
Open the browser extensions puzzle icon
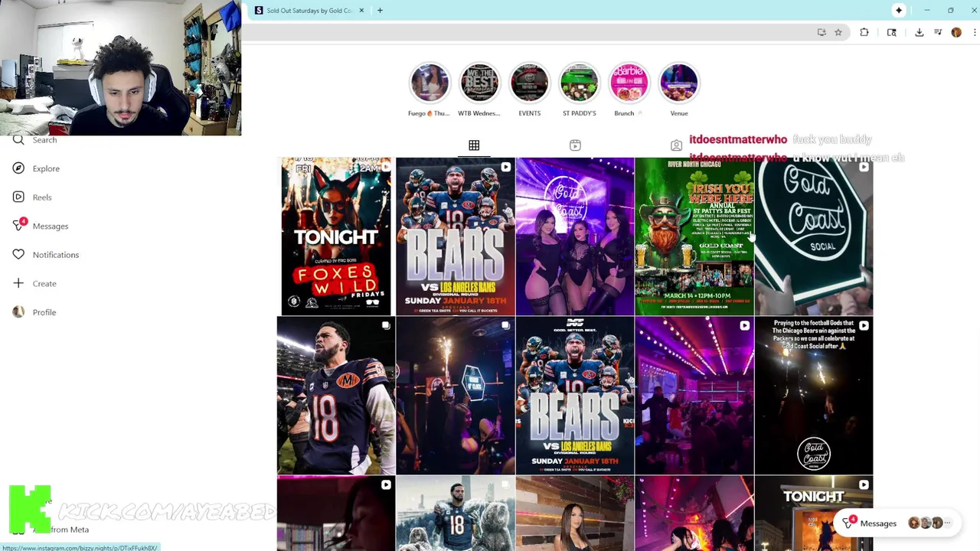(864, 32)
